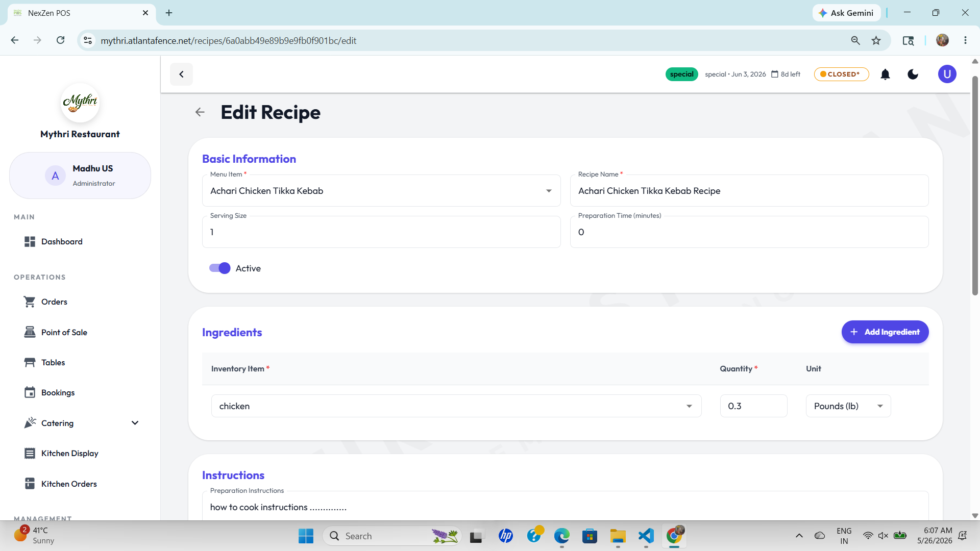
Task: Open File Explorer from taskbar
Action: tap(618, 536)
